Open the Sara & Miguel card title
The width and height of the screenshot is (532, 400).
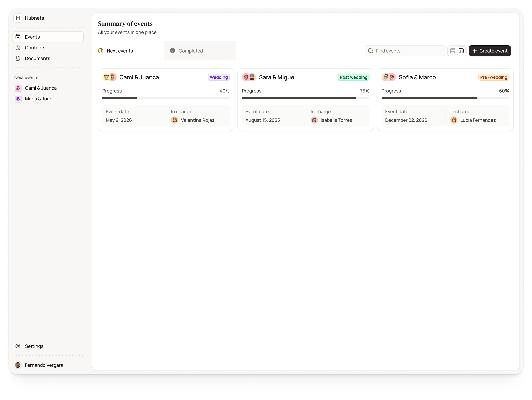(x=277, y=77)
